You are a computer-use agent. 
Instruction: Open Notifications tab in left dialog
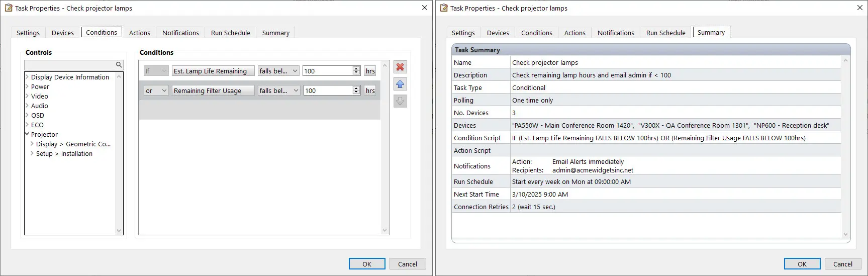tap(180, 33)
